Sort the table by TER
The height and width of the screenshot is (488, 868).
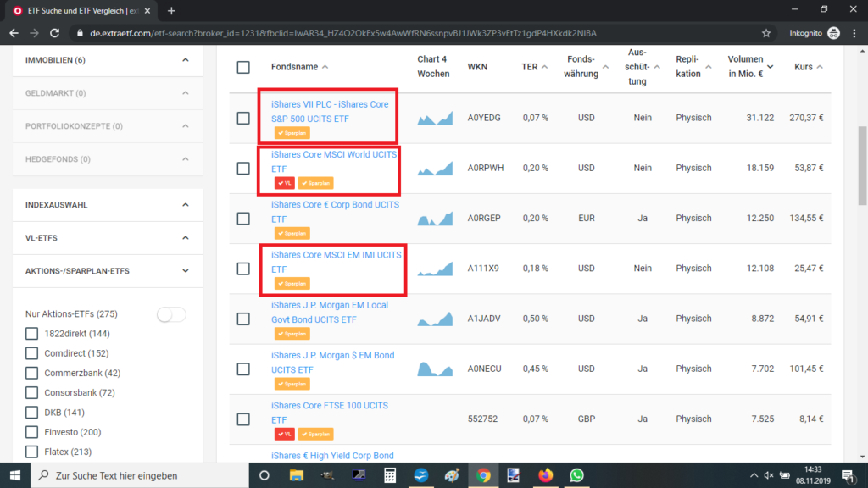point(534,67)
